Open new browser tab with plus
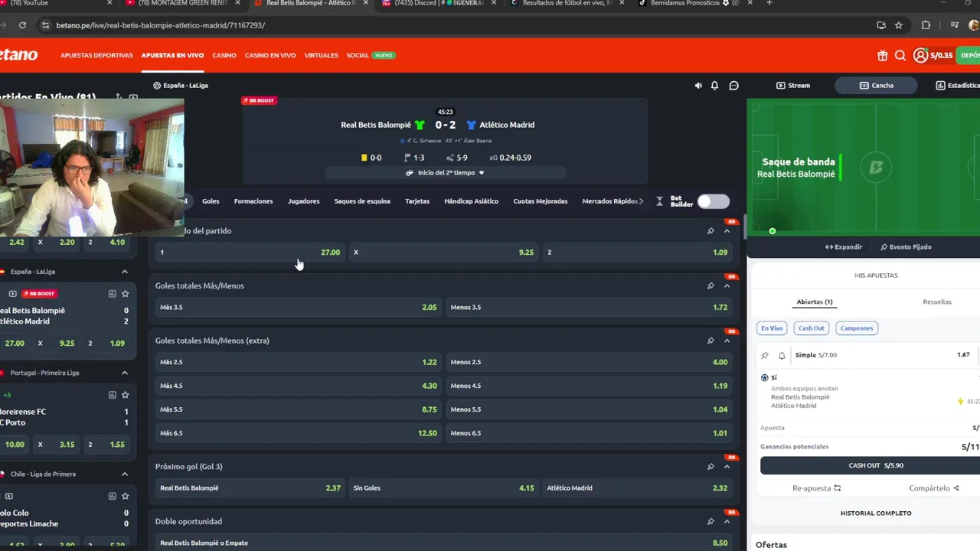 pos(770,3)
